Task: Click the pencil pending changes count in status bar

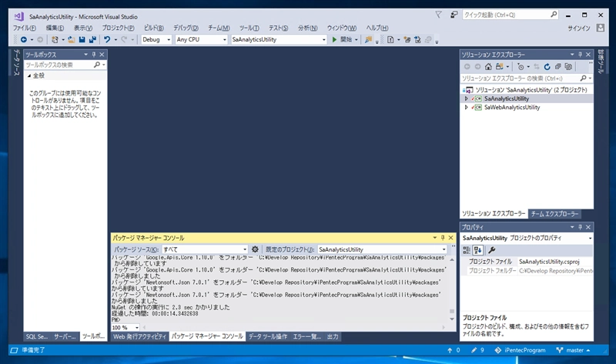Action: [x=477, y=350]
